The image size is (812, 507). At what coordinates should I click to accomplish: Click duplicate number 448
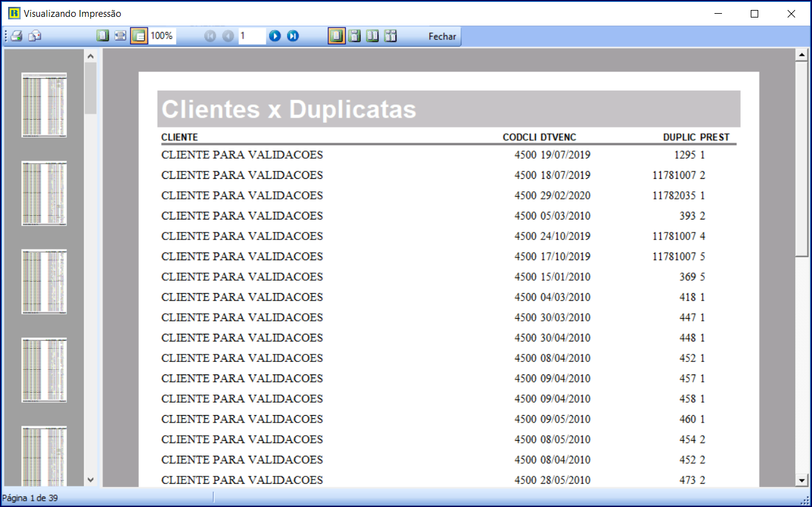coord(688,338)
